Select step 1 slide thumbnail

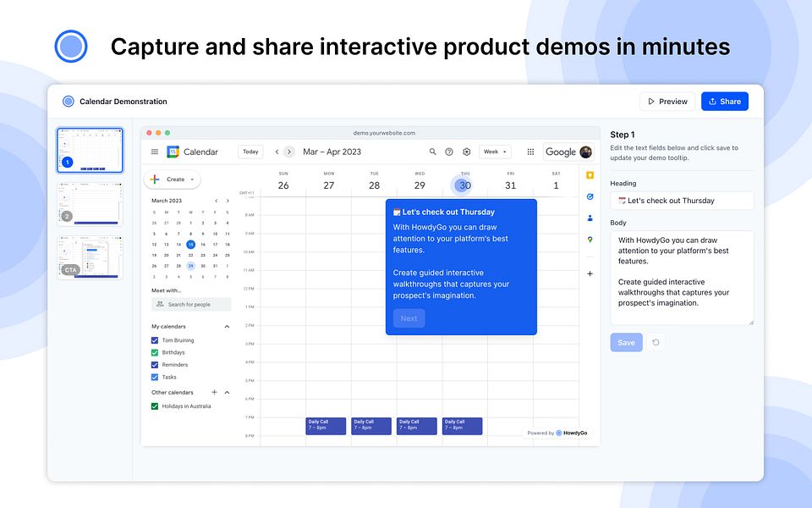click(x=91, y=151)
